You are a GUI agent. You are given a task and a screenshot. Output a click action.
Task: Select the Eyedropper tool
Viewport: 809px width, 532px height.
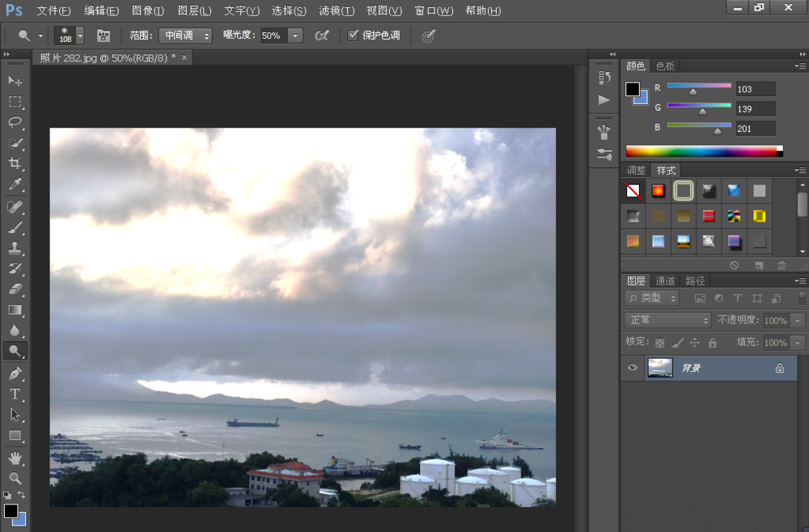coord(15,185)
